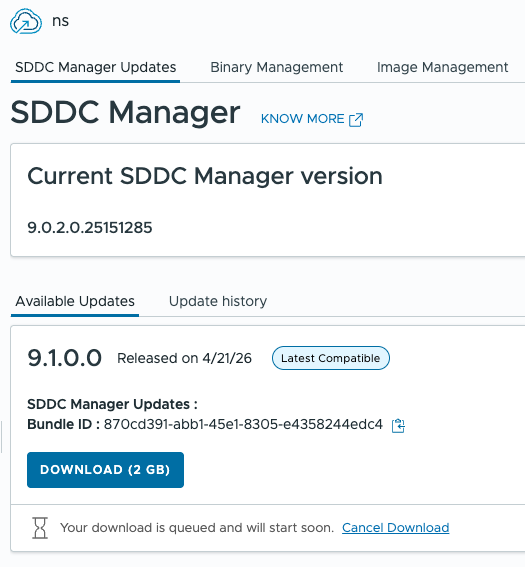
Task: Select the Available Updates tab
Action: (x=75, y=301)
